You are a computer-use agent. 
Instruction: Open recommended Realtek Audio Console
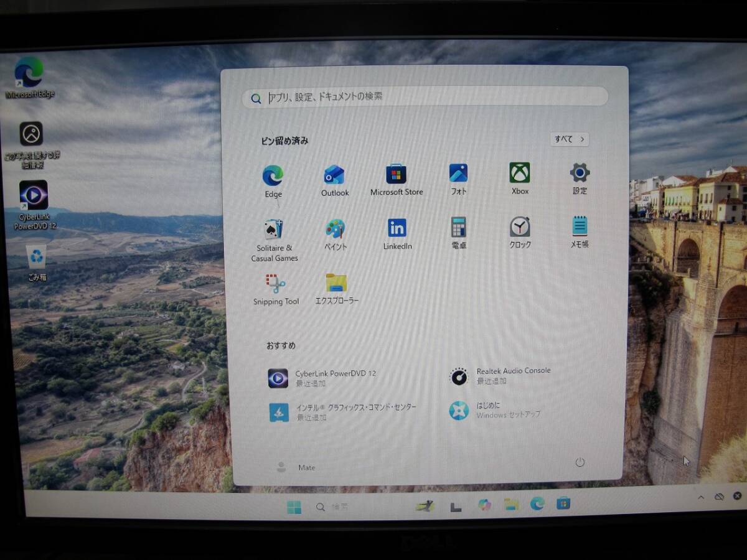coord(501,375)
